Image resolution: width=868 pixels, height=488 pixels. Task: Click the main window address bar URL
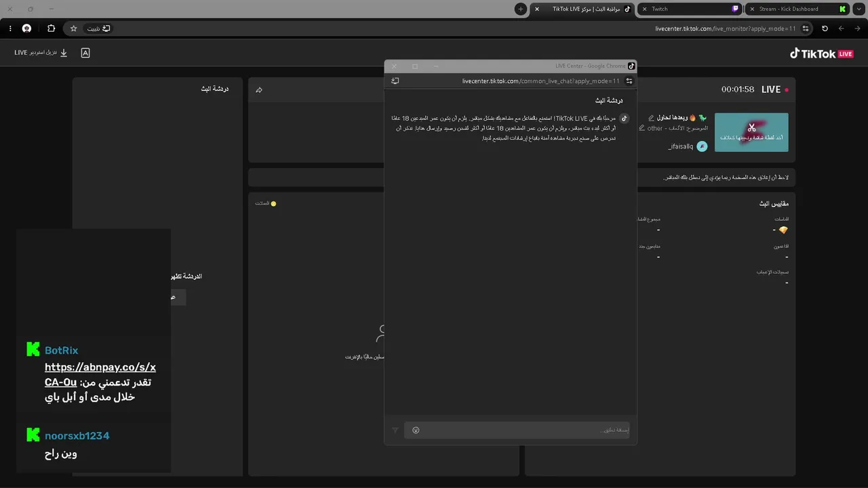pyautogui.click(x=726, y=28)
